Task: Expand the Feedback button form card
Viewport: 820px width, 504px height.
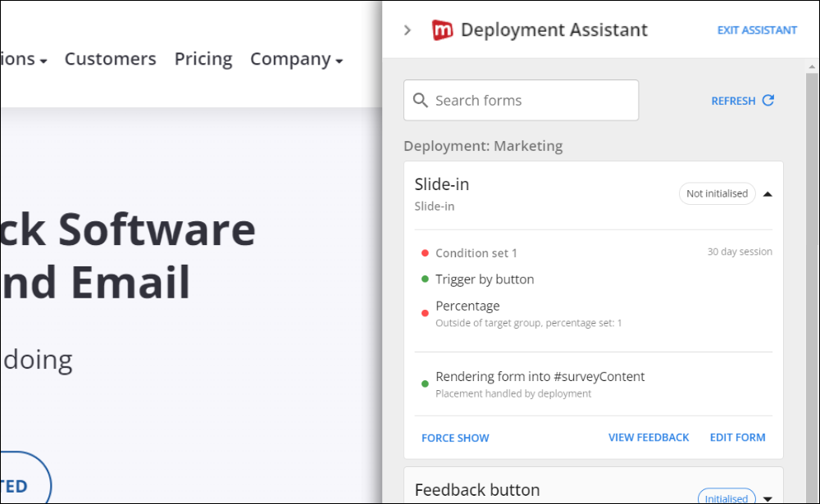Action: tap(768, 497)
